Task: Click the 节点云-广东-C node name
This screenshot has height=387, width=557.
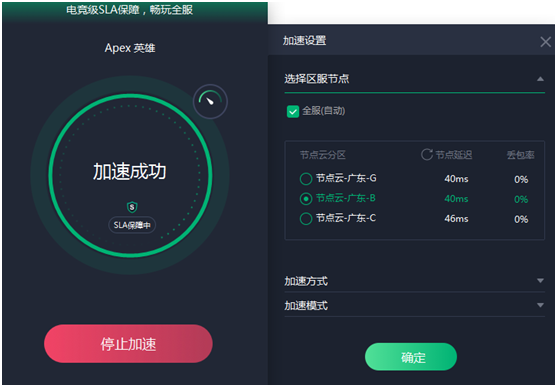Action: (346, 218)
